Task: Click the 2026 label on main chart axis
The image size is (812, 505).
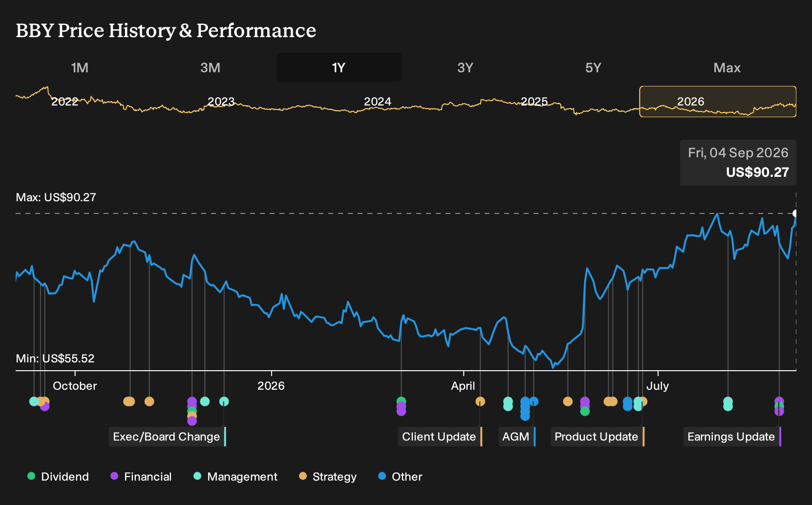Action: (x=271, y=386)
